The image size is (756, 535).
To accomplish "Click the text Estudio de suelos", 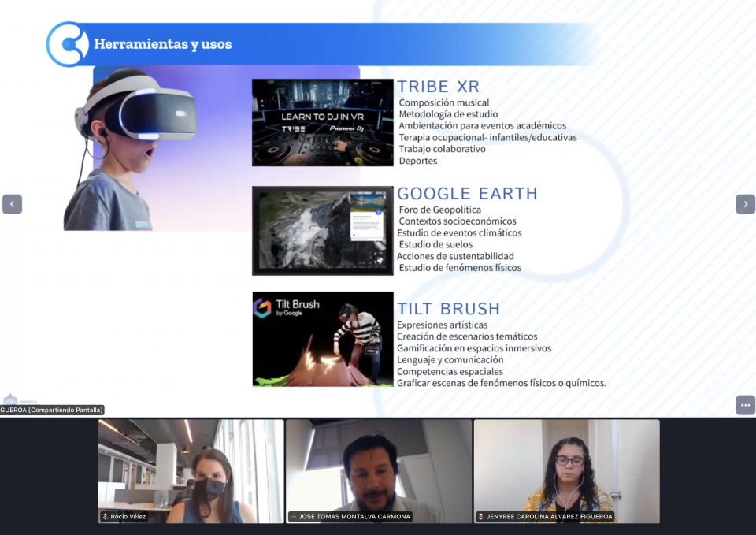I will [435, 244].
